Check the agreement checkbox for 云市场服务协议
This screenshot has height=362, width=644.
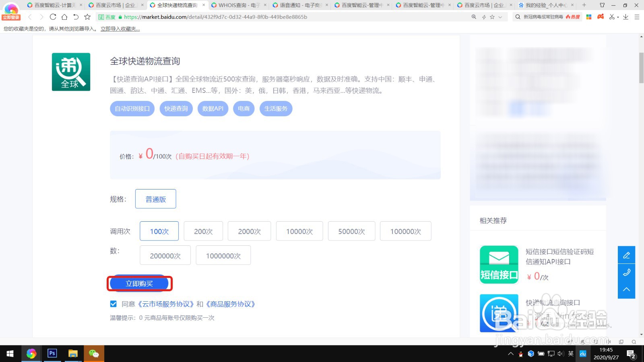113,304
